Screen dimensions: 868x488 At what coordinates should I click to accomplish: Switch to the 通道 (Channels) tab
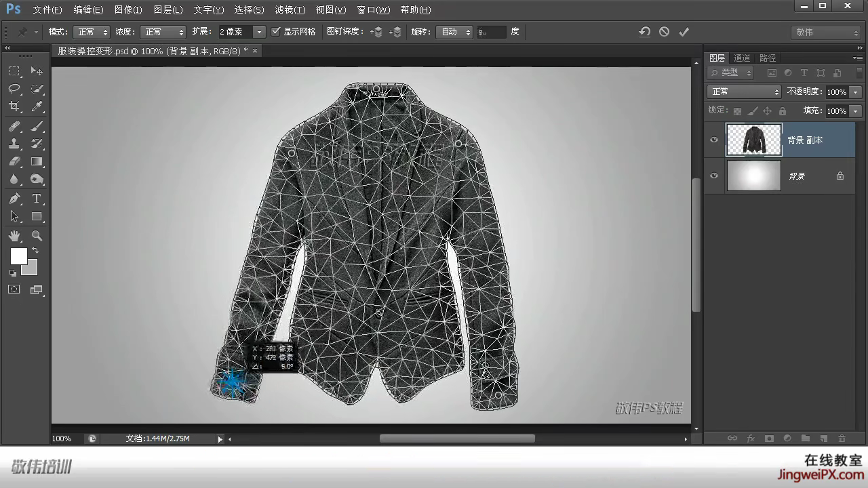point(742,58)
